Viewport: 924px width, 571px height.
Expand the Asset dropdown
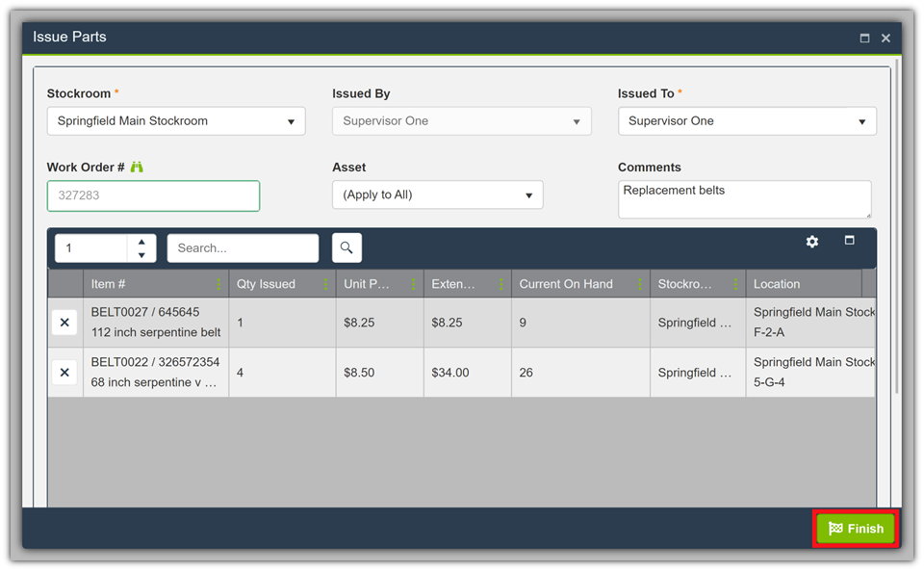click(x=437, y=195)
